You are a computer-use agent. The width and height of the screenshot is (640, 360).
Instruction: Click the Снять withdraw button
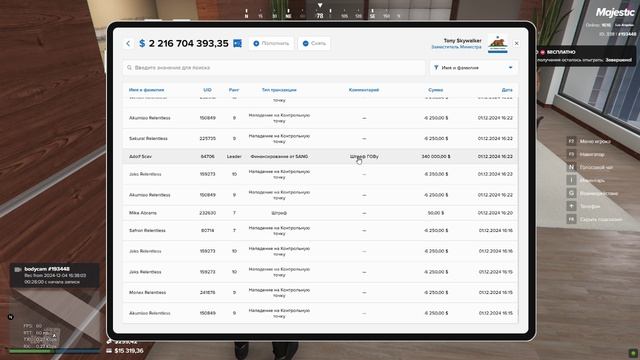pos(314,43)
